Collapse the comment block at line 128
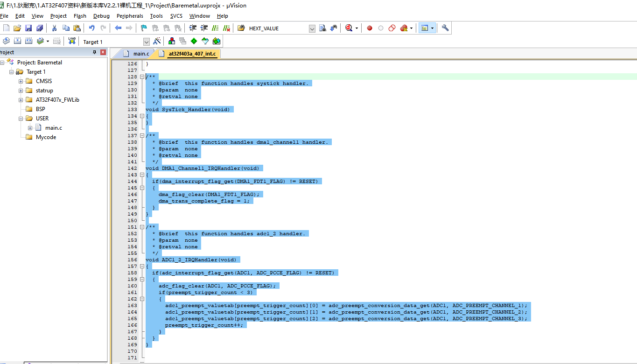The height and width of the screenshot is (364, 637). click(x=142, y=77)
